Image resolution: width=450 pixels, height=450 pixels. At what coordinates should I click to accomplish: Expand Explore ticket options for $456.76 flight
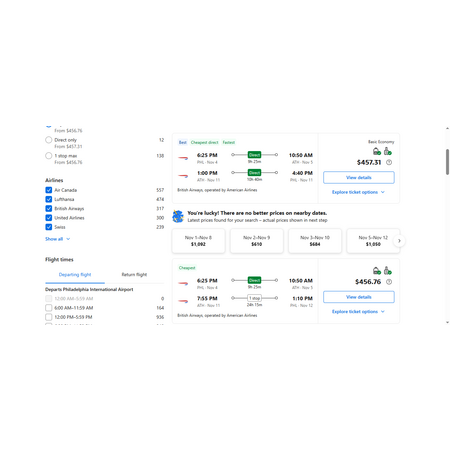(358, 312)
